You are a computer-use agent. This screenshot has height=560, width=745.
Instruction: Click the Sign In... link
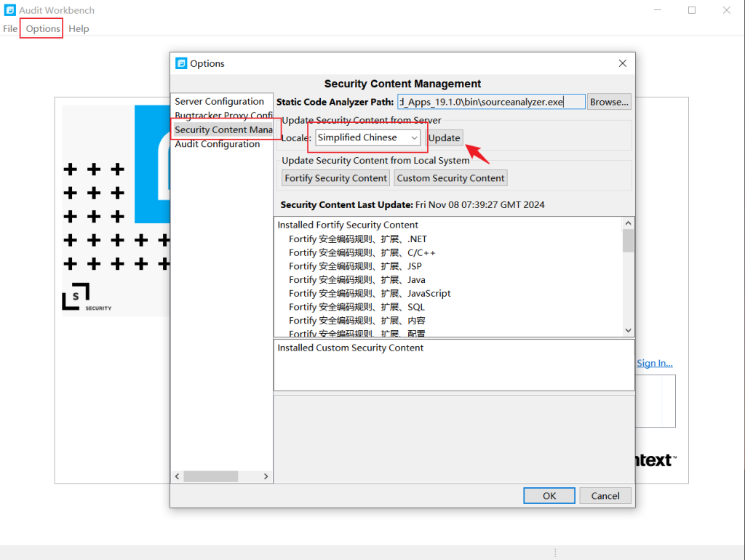[655, 363]
